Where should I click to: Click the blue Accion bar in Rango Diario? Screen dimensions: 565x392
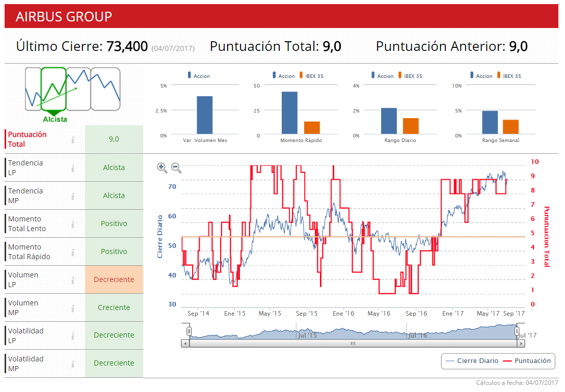pyautogui.click(x=389, y=121)
